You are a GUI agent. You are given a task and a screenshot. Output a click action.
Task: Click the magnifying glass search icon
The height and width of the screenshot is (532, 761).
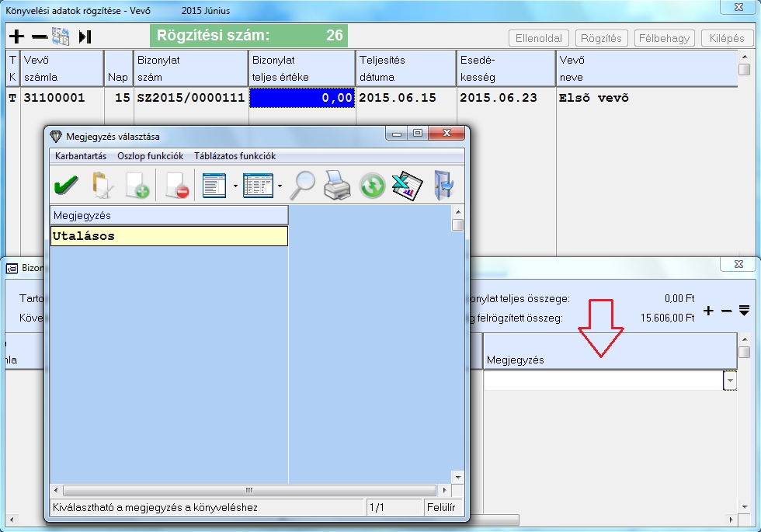(x=302, y=186)
